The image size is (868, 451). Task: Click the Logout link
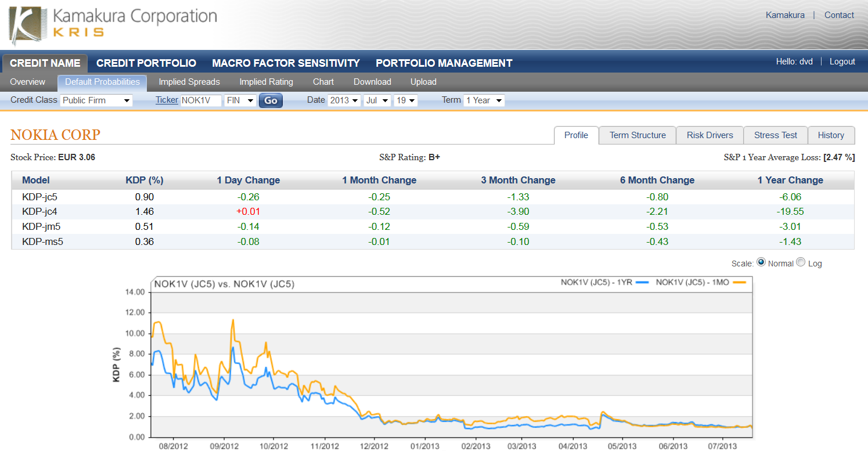(x=842, y=62)
